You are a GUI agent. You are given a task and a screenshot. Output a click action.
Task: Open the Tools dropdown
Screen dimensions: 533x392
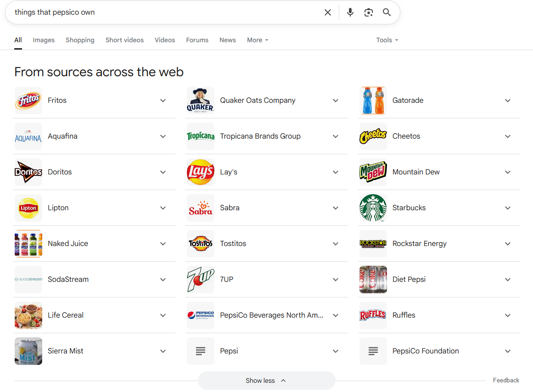pos(387,40)
